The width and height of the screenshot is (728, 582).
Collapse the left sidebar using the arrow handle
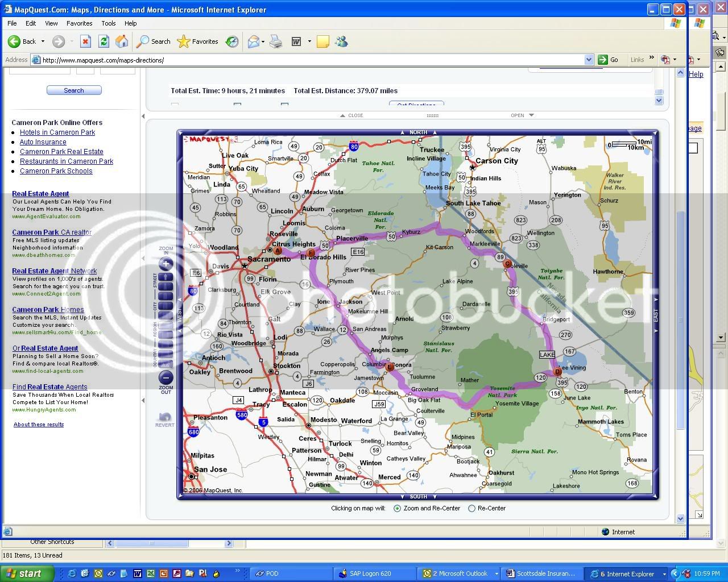[x=143, y=117]
